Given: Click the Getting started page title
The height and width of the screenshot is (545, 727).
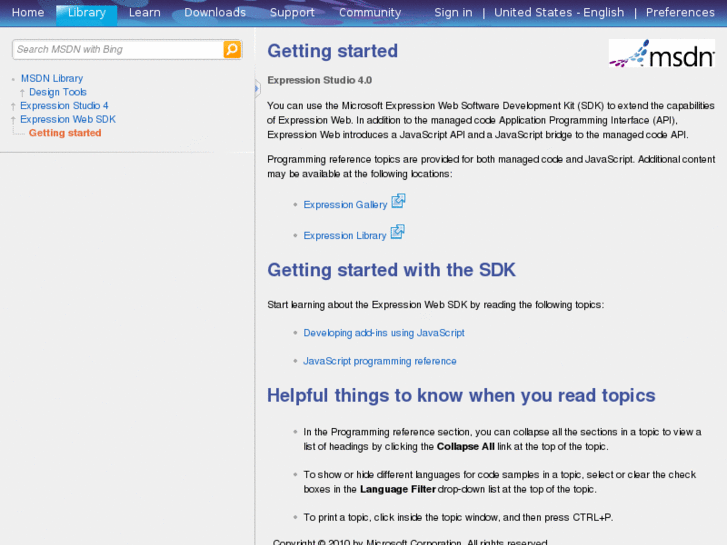Looking at the screenshot, I should click(x=332, y=51).
